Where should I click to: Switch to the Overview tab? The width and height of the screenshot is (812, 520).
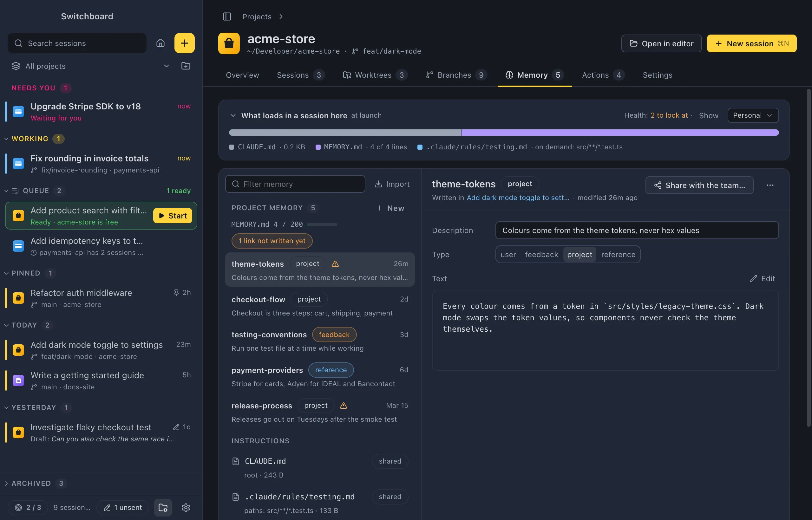[x=243, y=75]
